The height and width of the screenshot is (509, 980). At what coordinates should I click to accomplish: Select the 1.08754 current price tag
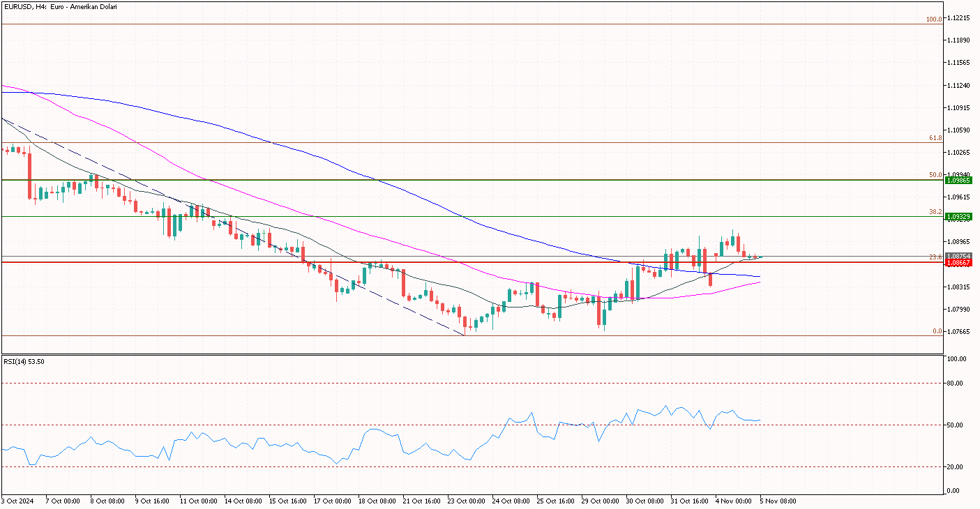click(x=959, y=257)
